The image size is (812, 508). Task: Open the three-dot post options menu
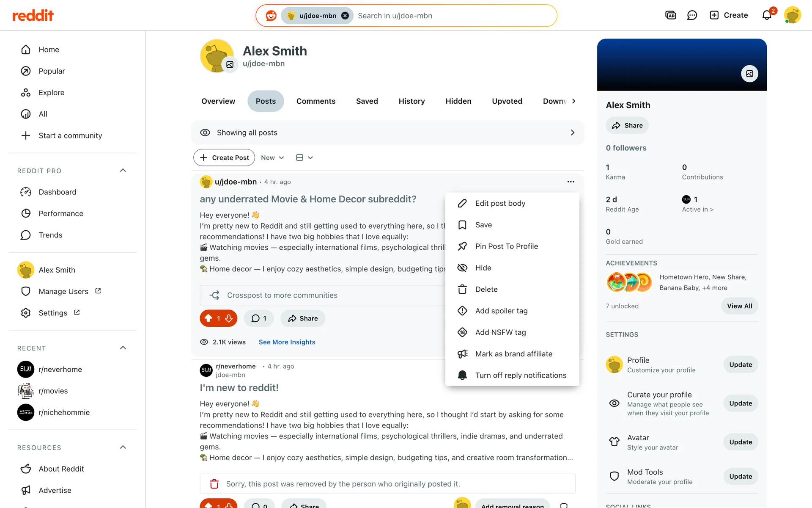(x=571, y=182)
